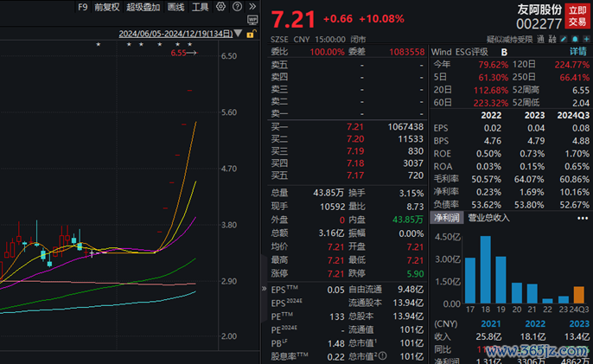Click the 60日 return 223.32%

(490, 103)
